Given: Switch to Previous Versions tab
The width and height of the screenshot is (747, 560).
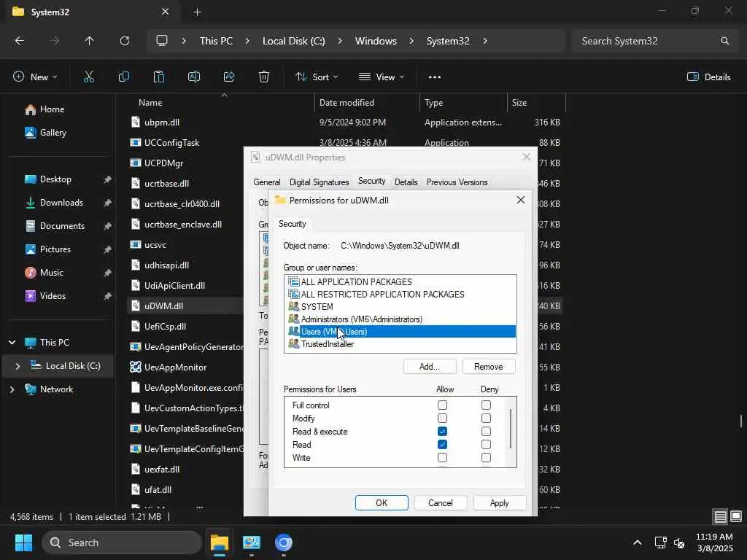Looking at the screenshot, I should pyautogui.click(x=457, y=182).
